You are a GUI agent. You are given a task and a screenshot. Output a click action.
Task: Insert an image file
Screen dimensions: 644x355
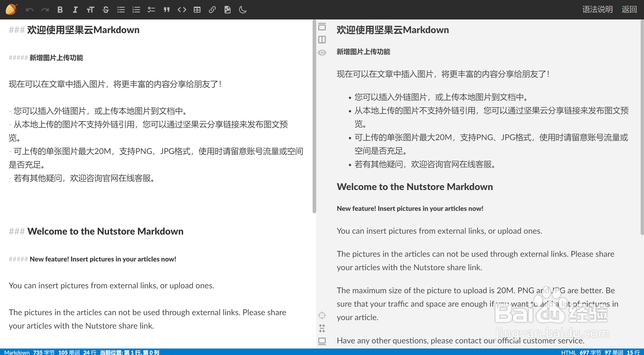pyautogui.click(x=227, y=10)
